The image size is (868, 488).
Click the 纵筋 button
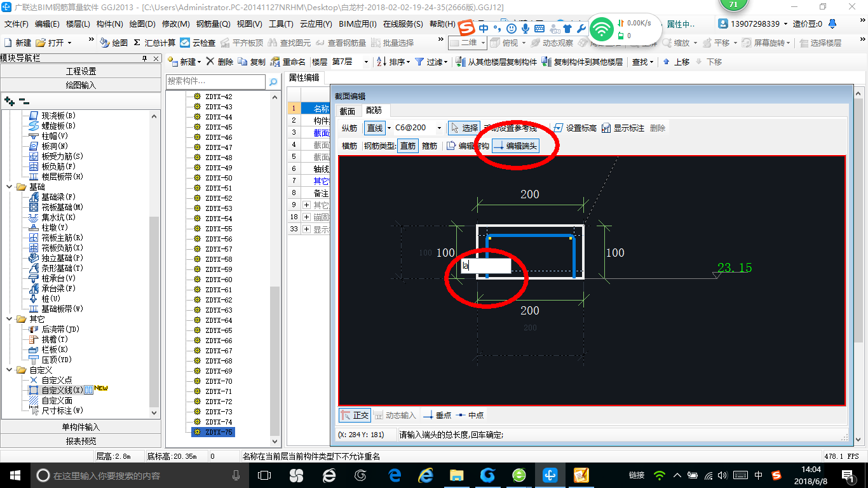(x=349, y=128)
